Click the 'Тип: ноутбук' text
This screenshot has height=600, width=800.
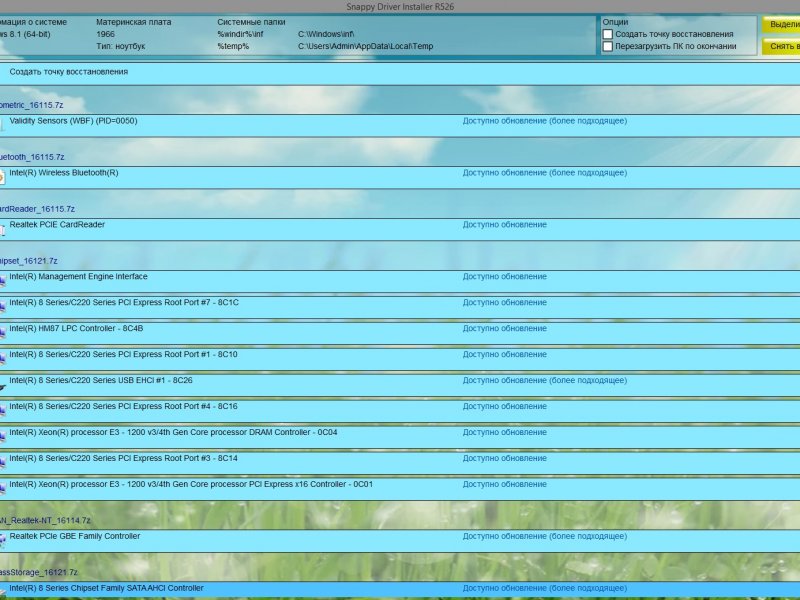coord(121,46)
